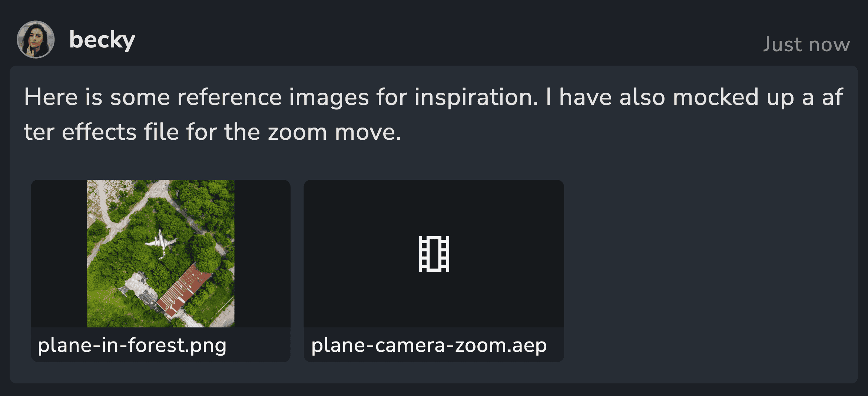Click the black bar left of forest image
This screenshot has width=868, height=396.
59,254
